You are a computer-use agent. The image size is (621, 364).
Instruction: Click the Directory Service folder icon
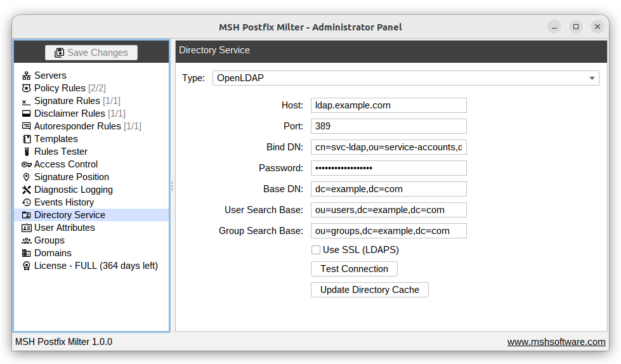pos(26,215)
